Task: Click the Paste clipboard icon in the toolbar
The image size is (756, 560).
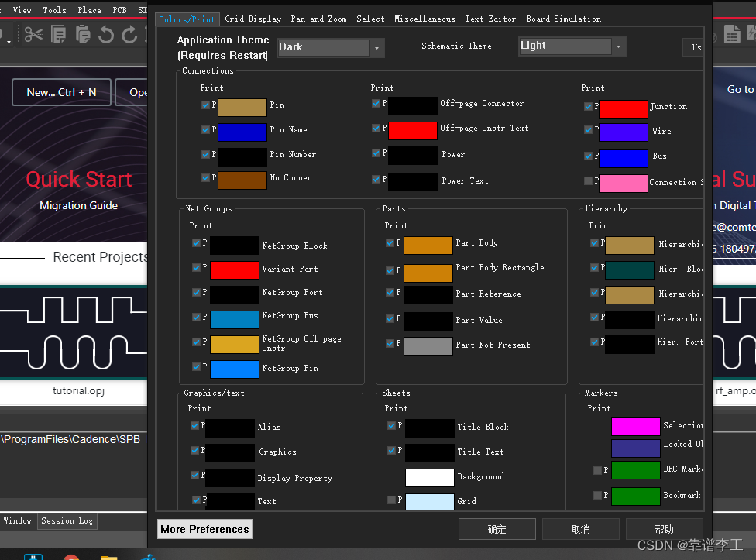Action: click(83, 35)
